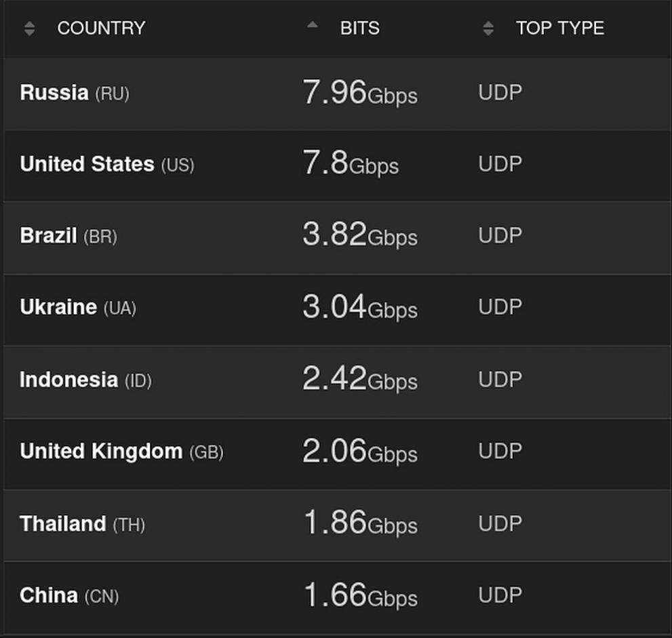Click sort arrows beside TOP TYPE
This screenshot has height=638, width=672.
tap(488, 28)
